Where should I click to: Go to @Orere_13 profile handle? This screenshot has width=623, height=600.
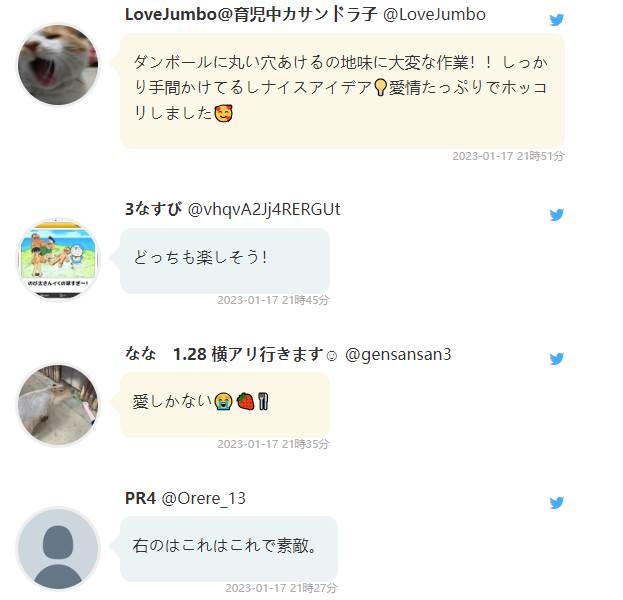coord(203,498)
